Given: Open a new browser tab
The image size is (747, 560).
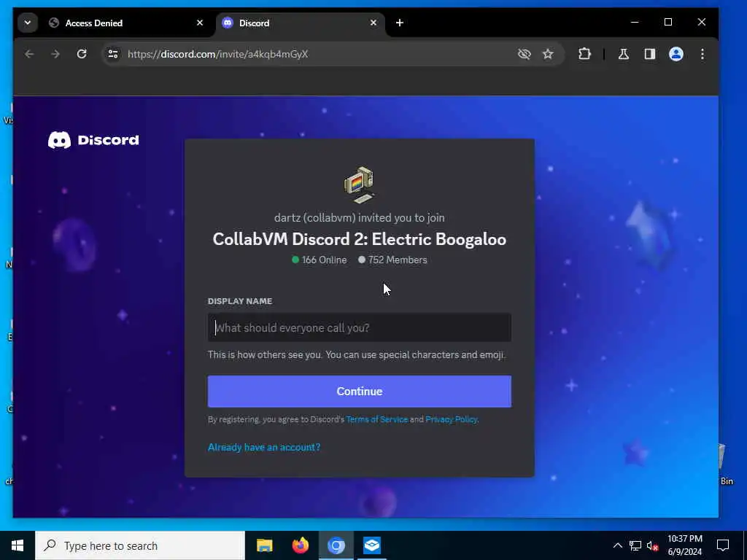Looking at the screenshot, I should click(x=400, y=23).
